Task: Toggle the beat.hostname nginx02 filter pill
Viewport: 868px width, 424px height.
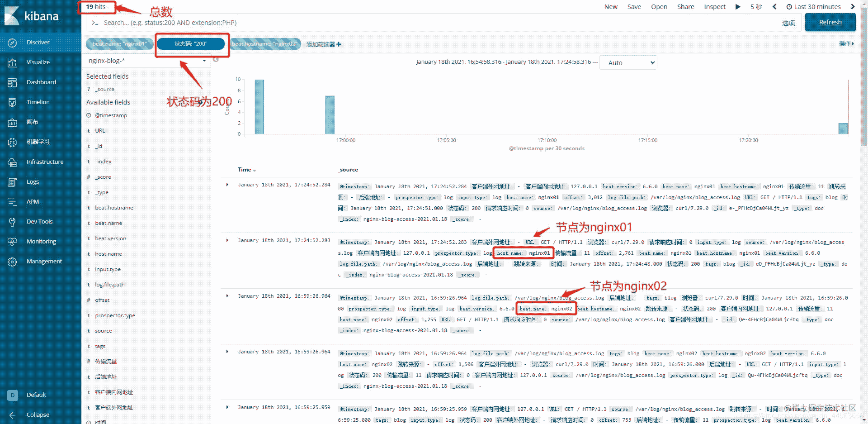Action: [x=265, y=44]
